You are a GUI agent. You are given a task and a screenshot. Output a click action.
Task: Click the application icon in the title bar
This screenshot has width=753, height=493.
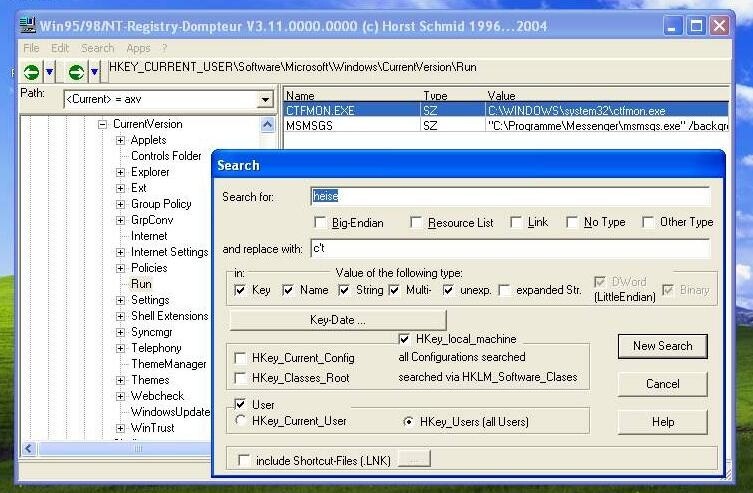click(28, 25)
